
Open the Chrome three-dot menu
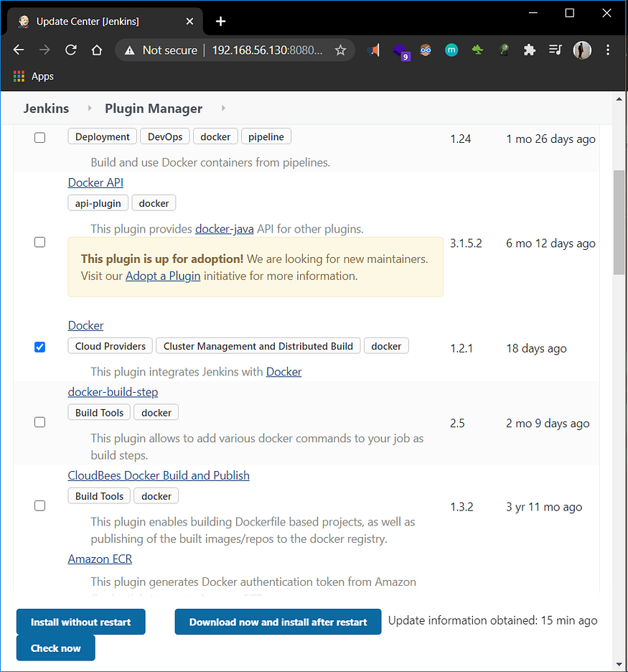pyautogui.click(x=608, y=50)
